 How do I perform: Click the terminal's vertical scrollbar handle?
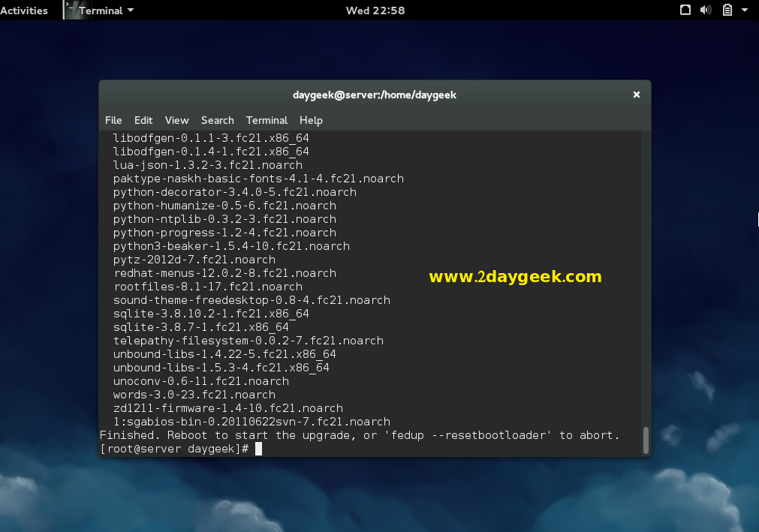[x=645, y=440]
